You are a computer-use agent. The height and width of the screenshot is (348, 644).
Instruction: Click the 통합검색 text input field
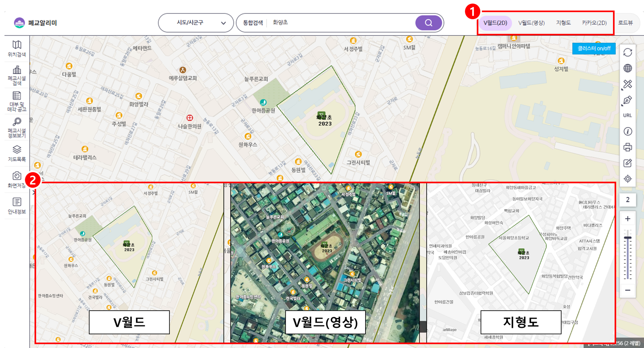[341, 23]
